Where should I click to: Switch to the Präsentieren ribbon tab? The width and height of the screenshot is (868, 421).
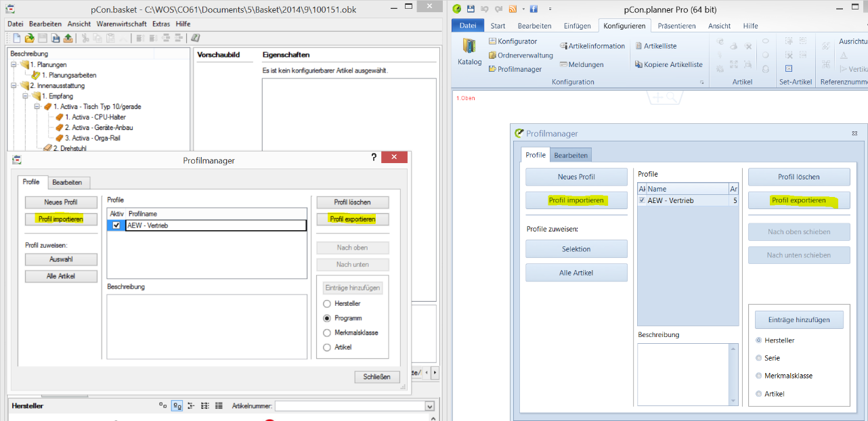[x=676, y=26]
